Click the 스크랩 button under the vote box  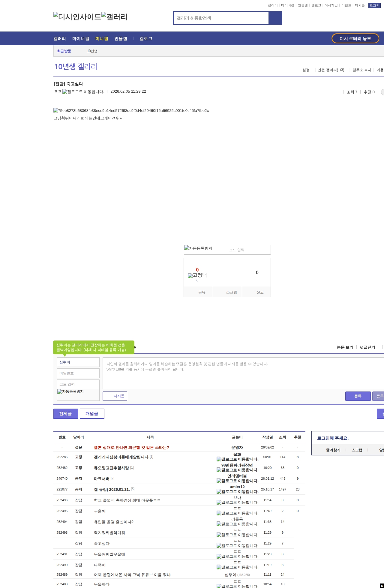point(227,292)
